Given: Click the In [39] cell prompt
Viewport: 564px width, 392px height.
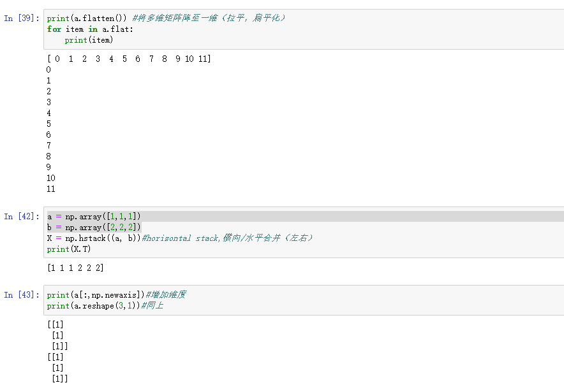Looking at the screenshot, I should coord(22,18).
